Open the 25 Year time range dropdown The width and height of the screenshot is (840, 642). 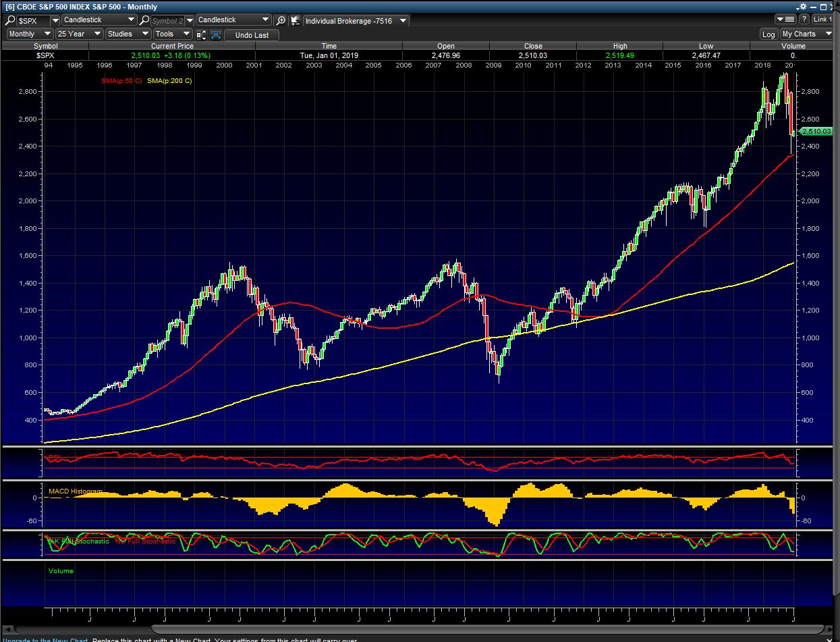tap(79, 34)
